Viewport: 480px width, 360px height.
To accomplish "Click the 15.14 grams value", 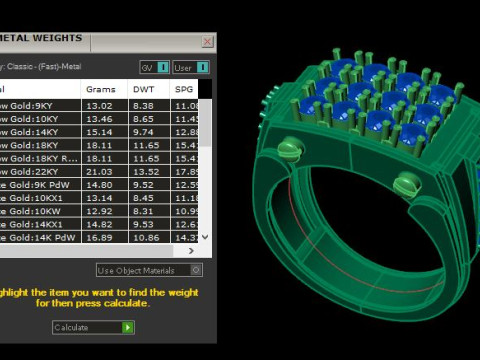I will [99, 132].
